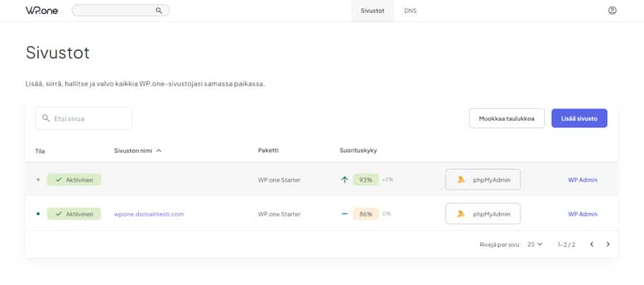Go to next page arrow
The image size is (644, 285).
coord(608,244)
